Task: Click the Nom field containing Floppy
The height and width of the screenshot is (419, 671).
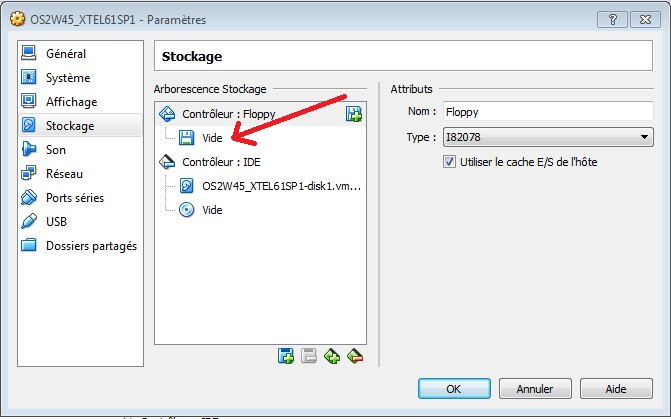Action: click(x=547, y=113)
